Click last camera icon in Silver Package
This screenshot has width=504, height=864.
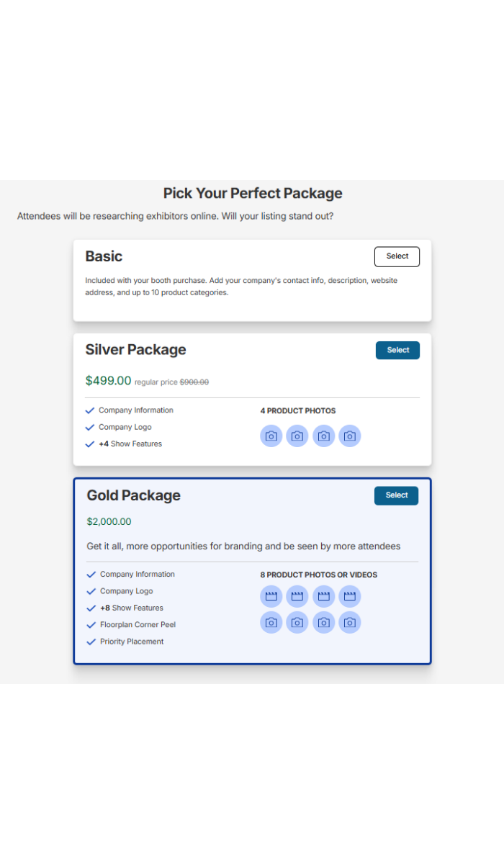[349, 436]
